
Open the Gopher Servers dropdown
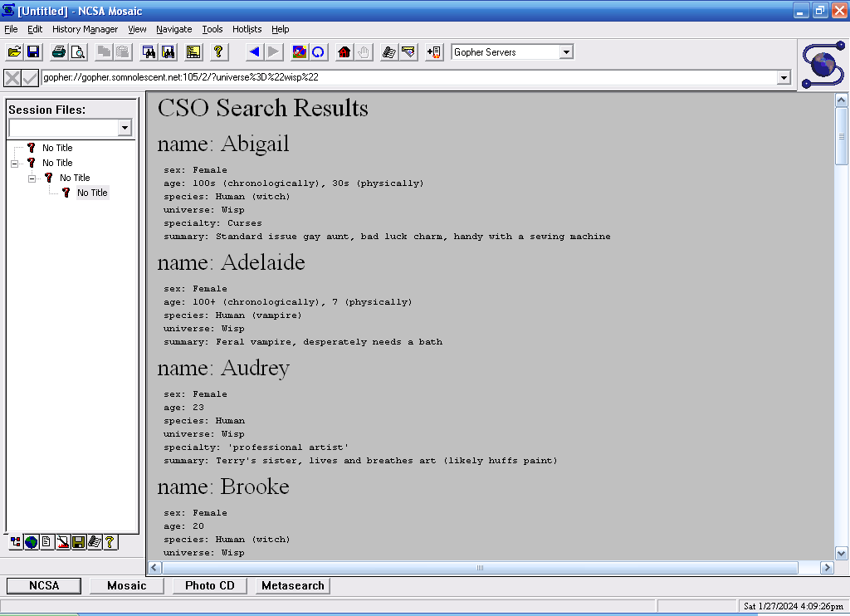[566, 52]
